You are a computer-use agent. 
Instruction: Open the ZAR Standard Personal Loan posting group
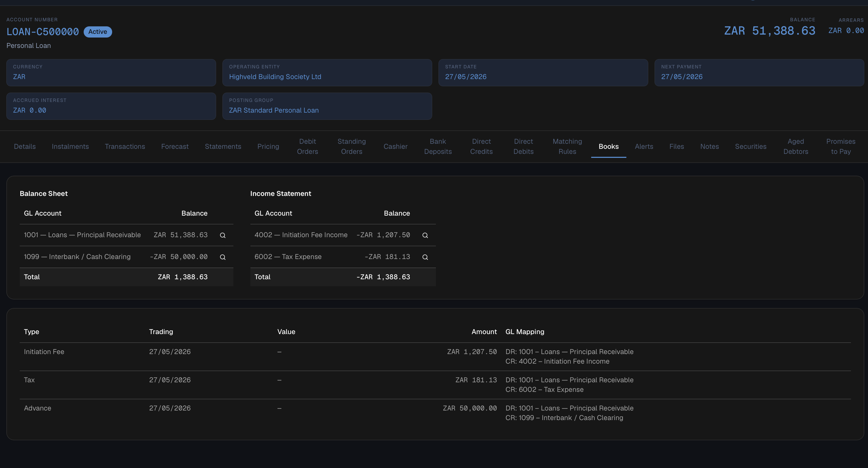[x=274, y=110]
